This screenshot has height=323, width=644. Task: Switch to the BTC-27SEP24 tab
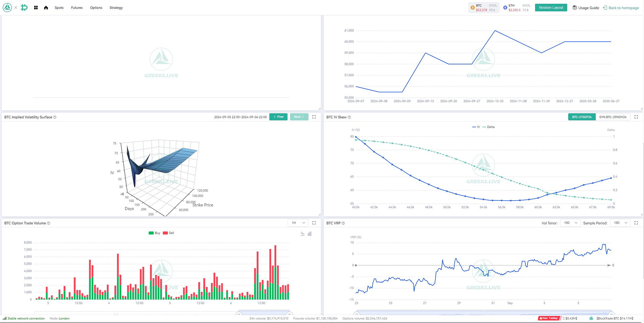point(582,117)
